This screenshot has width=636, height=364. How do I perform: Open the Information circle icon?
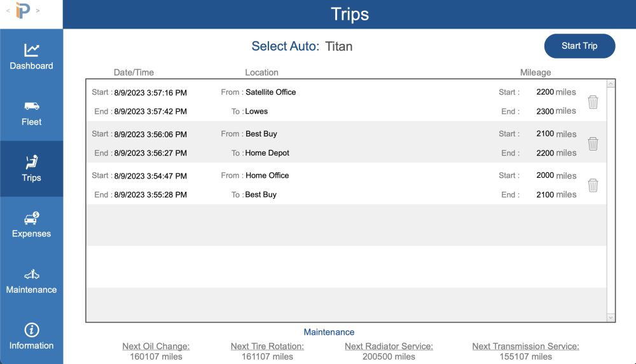pyautogui.click(x=31, y=330)
